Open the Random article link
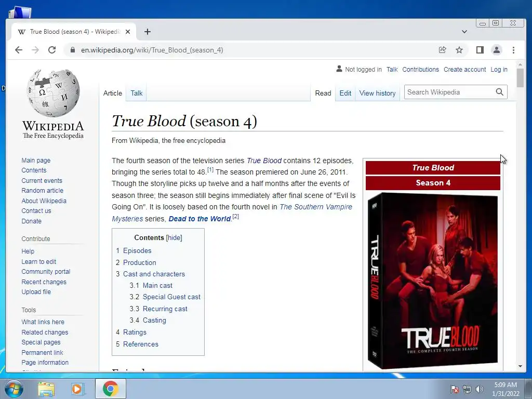The width and height of the screenshot is (532, 399). [x=43, y=190]
